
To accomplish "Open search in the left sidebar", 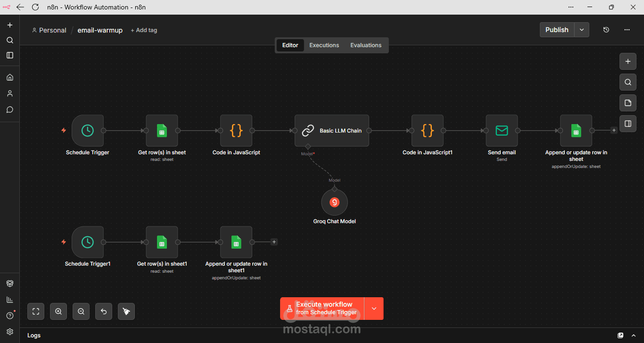I will click(x=10, y=40).
